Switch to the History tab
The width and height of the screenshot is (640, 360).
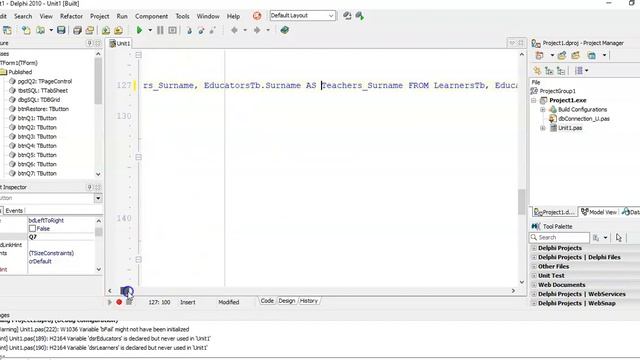coord(309,301)
